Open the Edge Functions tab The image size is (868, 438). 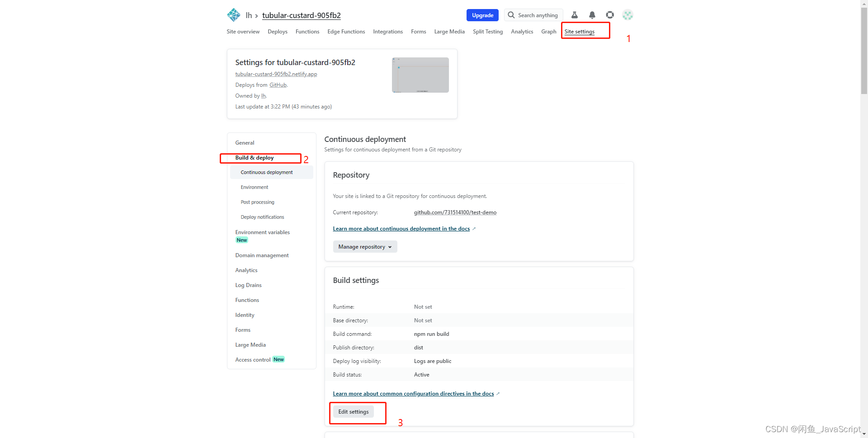click(346, 32)
